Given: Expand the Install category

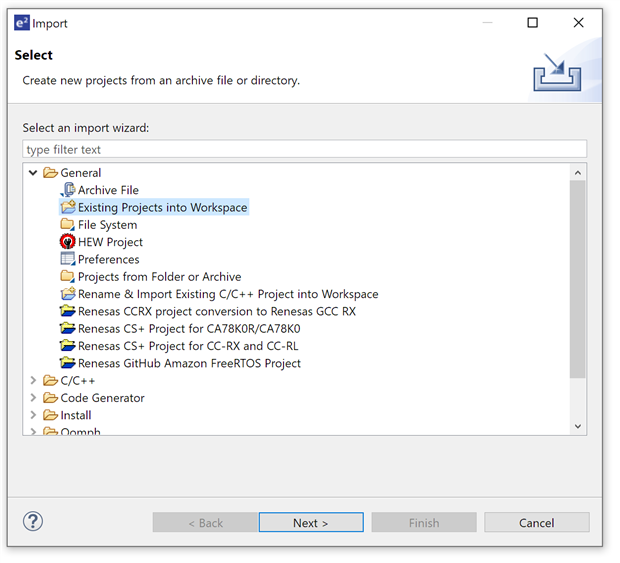Looking at the screenshot, I should pos(34,415).
